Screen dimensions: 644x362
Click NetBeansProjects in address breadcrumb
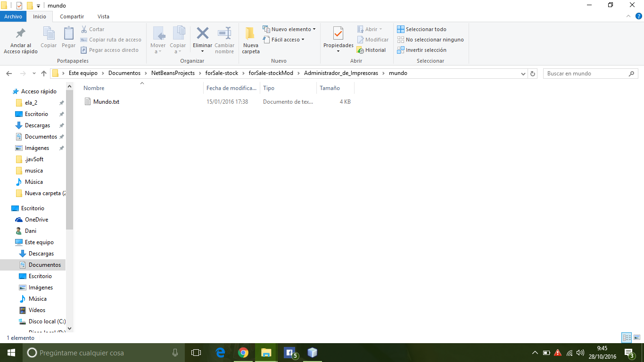[173, 73]
